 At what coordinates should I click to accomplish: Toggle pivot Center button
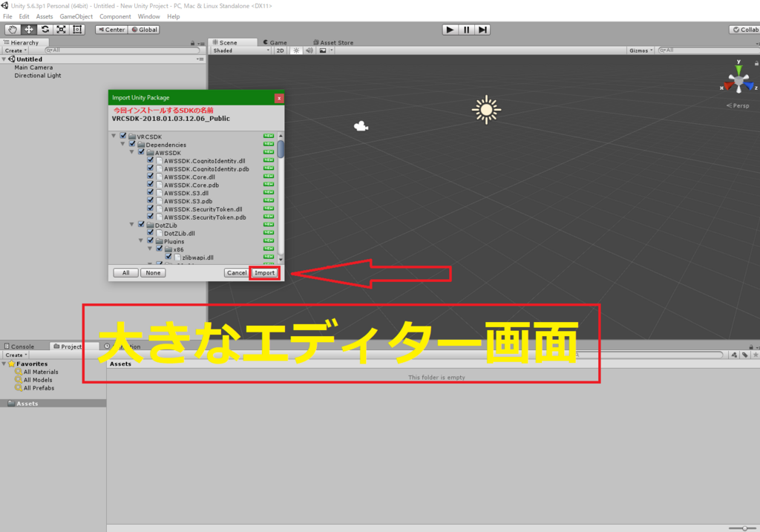click(x=111, y=30)
